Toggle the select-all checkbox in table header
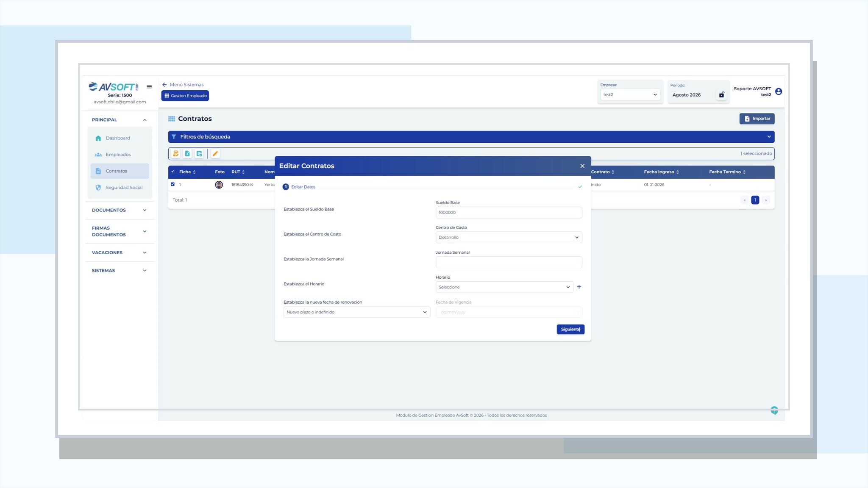This screenshot has height=488, width=868. (173, 172)
